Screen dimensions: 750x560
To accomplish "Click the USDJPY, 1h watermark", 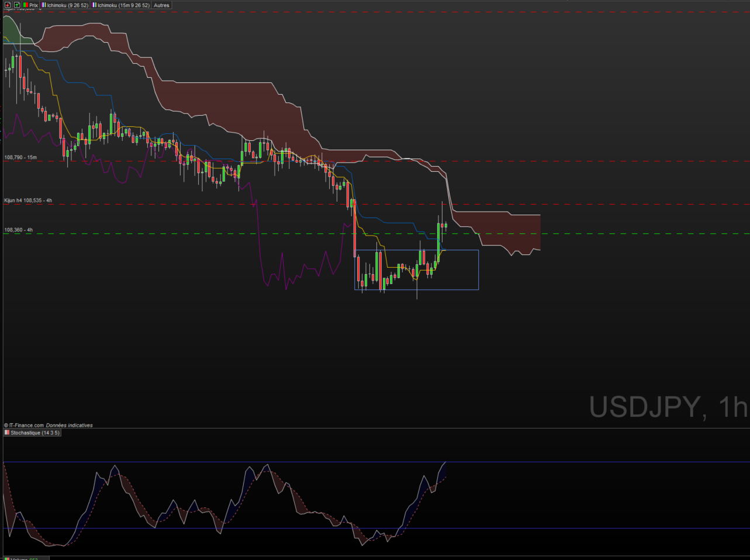I will point(668,407).
